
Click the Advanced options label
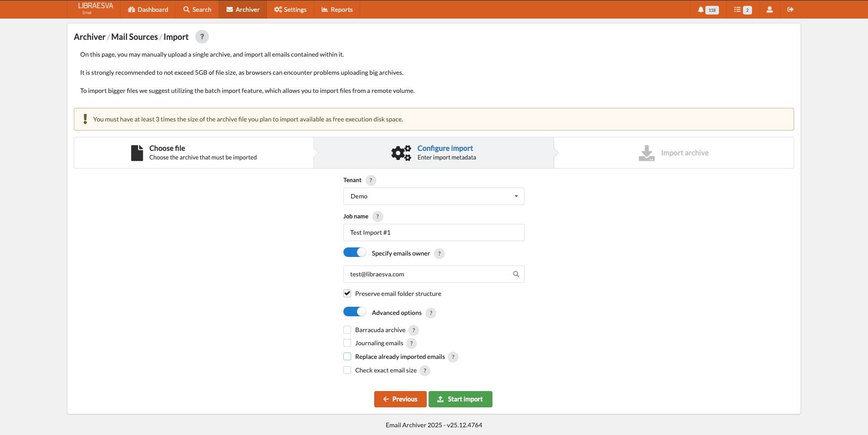point(397,313)
